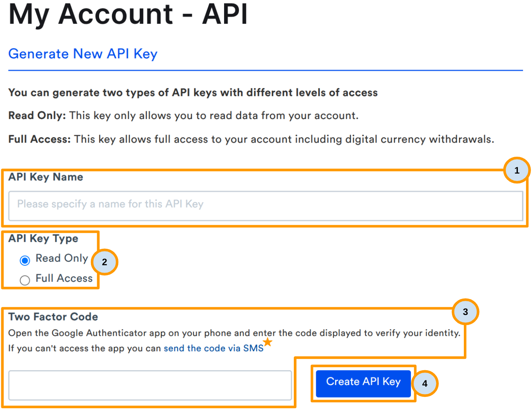This screenshot has width=532, height=409.
Task: Click the Two Factor Code entry box
Action: pyautogui.click(x=150, y=385)
